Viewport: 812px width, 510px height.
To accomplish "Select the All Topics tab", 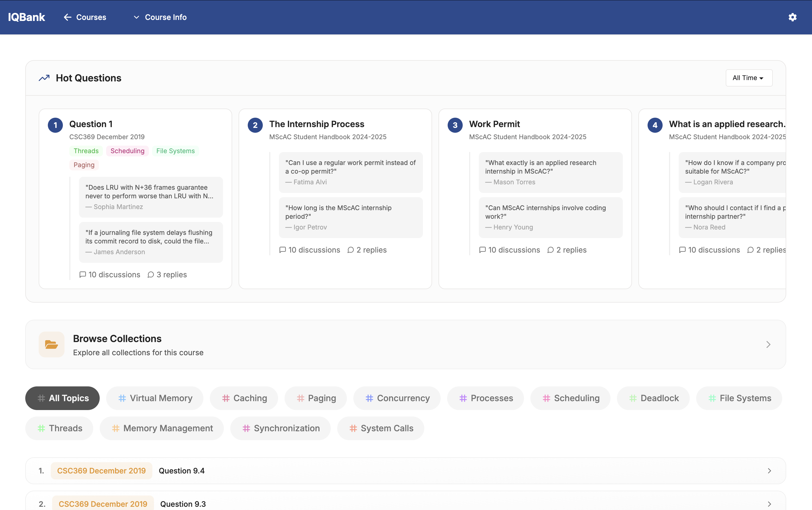I will [x=62, y=398].
